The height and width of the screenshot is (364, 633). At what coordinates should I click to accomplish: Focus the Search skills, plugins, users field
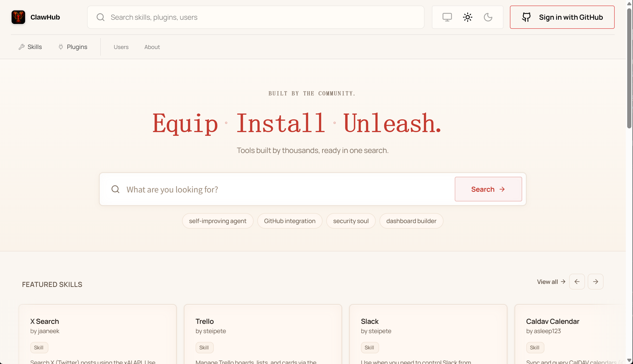(255, 17)
